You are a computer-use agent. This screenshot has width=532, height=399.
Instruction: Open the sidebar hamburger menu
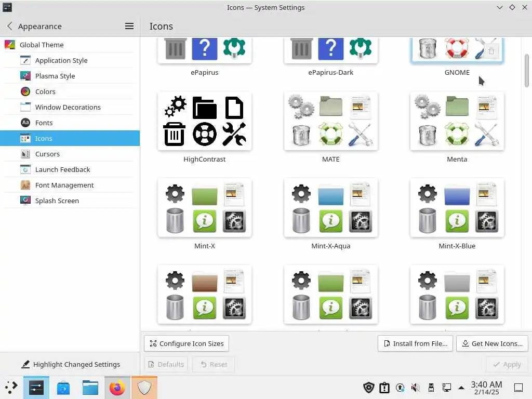click(129, 26)
